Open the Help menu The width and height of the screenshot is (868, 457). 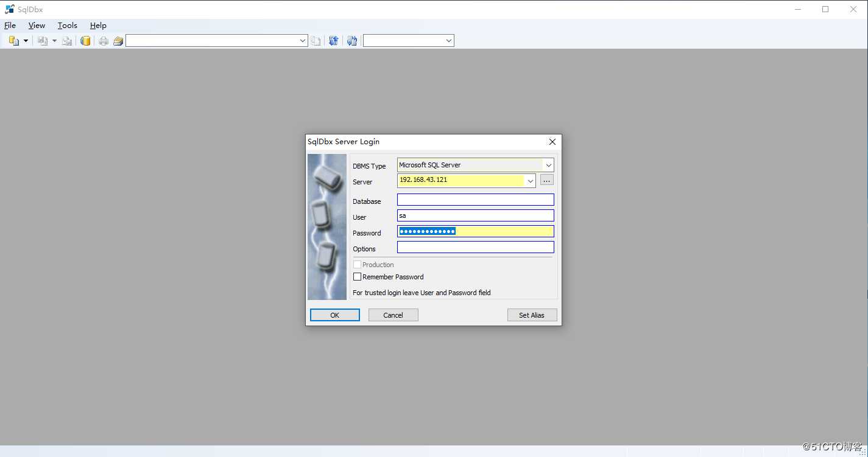coord(98,26)
